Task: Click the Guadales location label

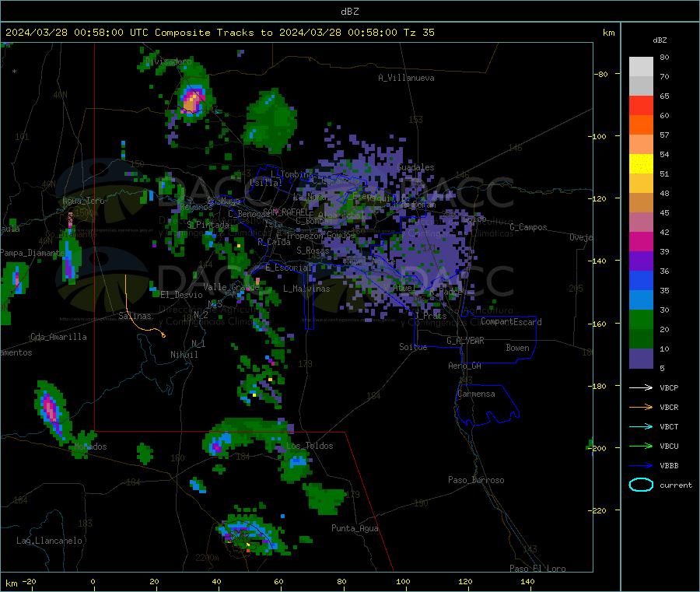Action: (415, 167)
